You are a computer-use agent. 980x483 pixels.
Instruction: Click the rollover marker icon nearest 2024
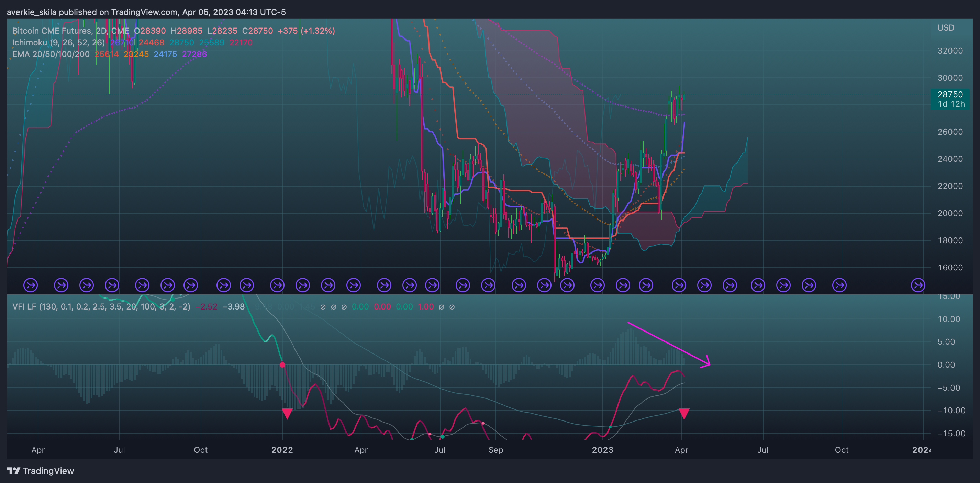pos(918,285)
